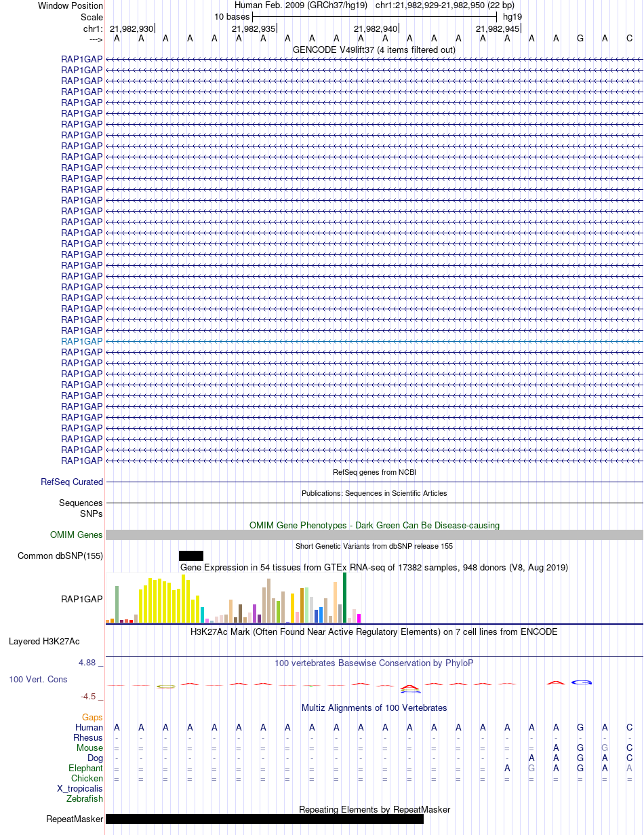Screen dimensions: 644x835
Task: Click the RefSeq Curated track label
Action: 72,482
